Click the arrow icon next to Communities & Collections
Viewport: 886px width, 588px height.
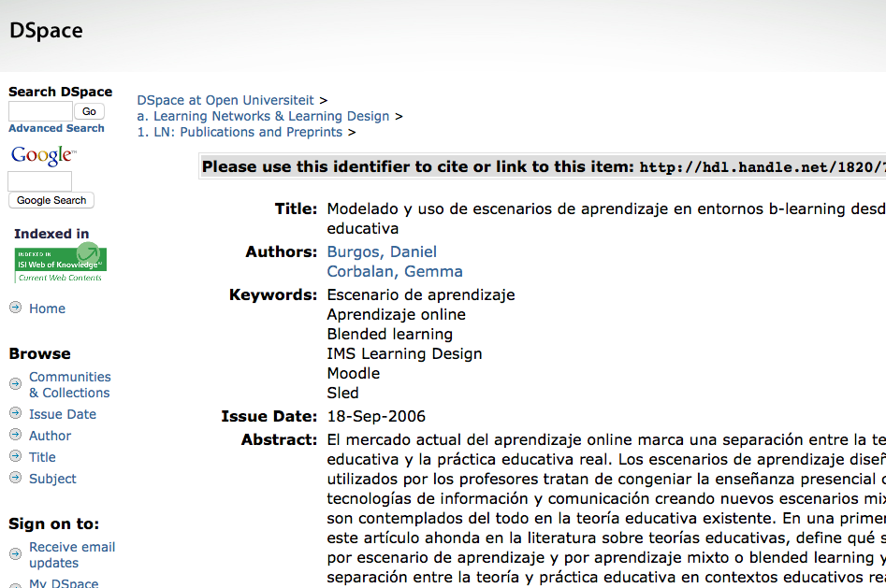pyautogui.click(x=15, y=383)
